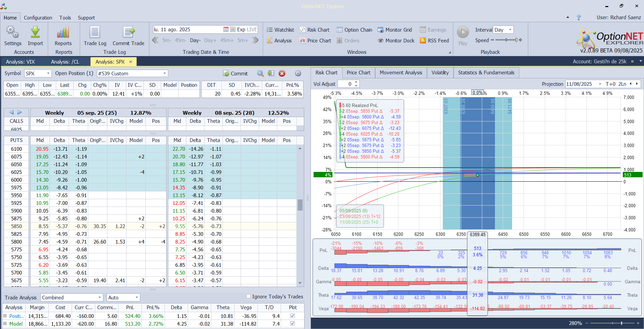This screenshot has width=644, height=329.
Task: Click the 5m- time step button
Action: 167,40
